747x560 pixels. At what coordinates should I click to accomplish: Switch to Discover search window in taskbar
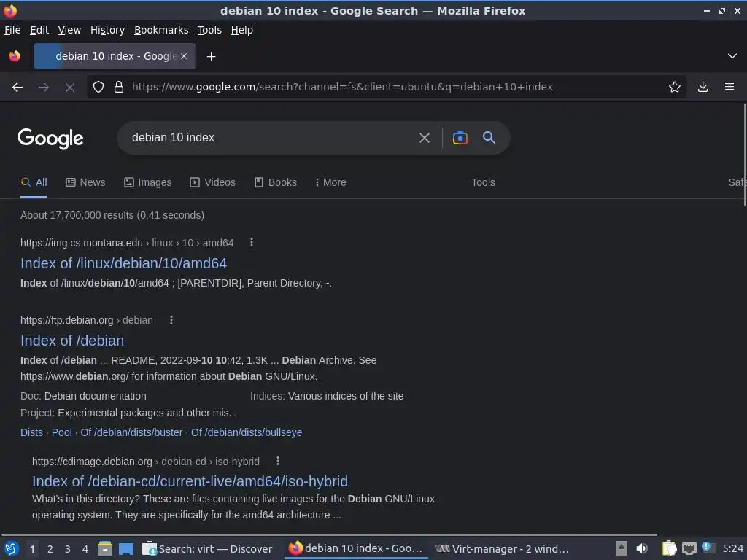(x=208, y=548)
